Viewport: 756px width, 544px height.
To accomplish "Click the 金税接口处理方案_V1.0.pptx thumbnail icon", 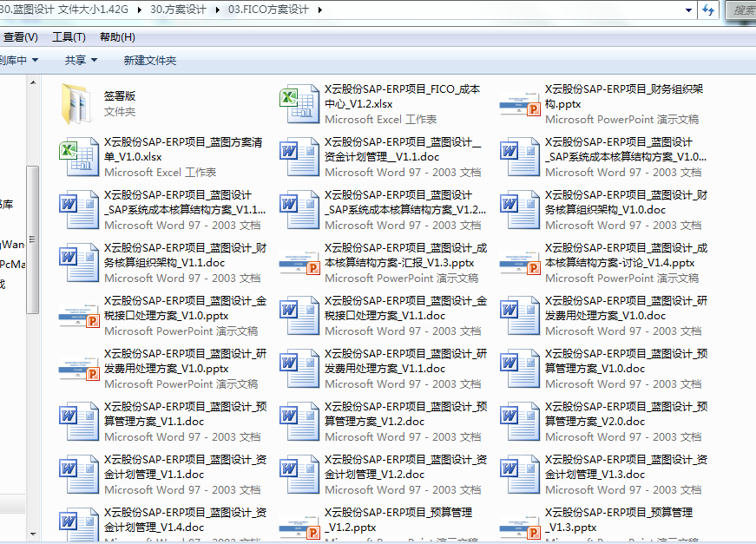I will pos(79,316).
